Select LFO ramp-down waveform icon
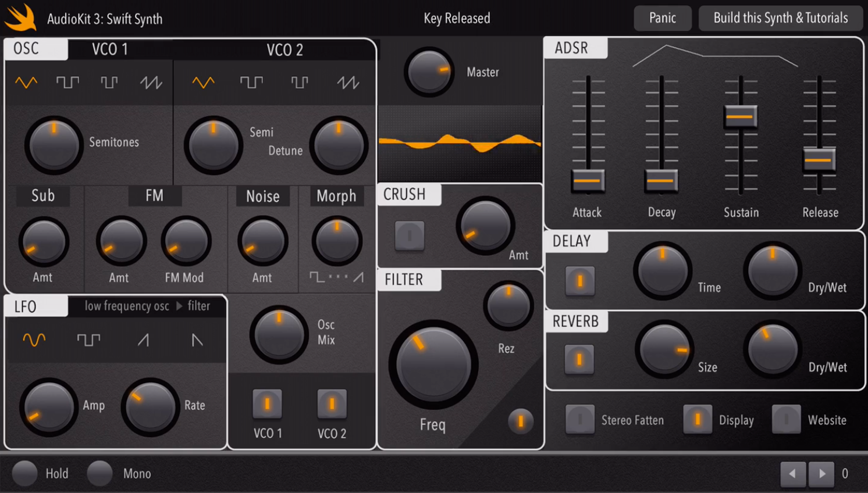 (197, 340)
